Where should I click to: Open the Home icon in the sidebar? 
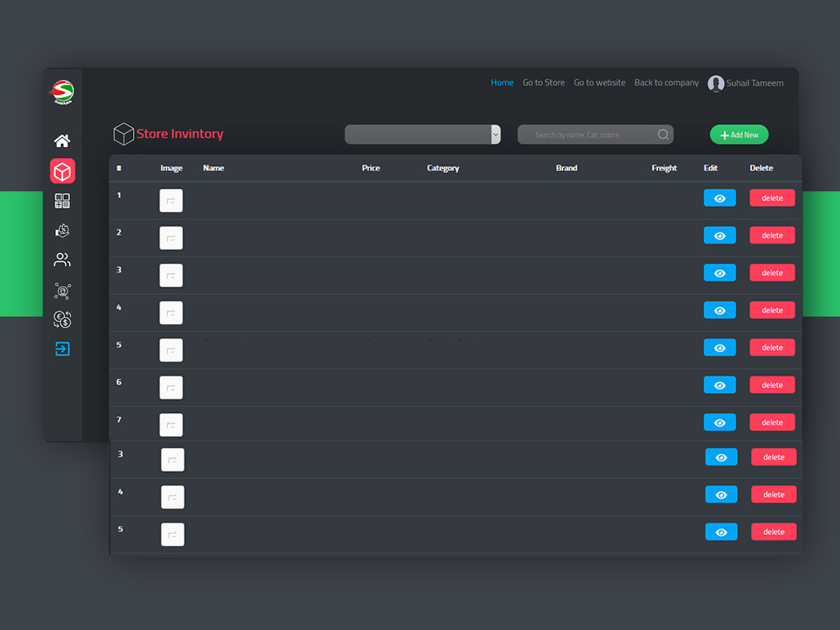62,141
